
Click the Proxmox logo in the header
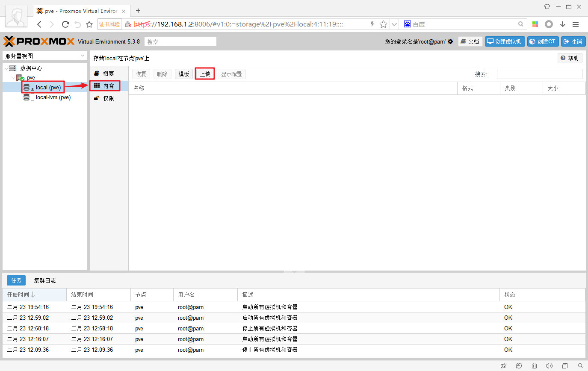point(39,41)
